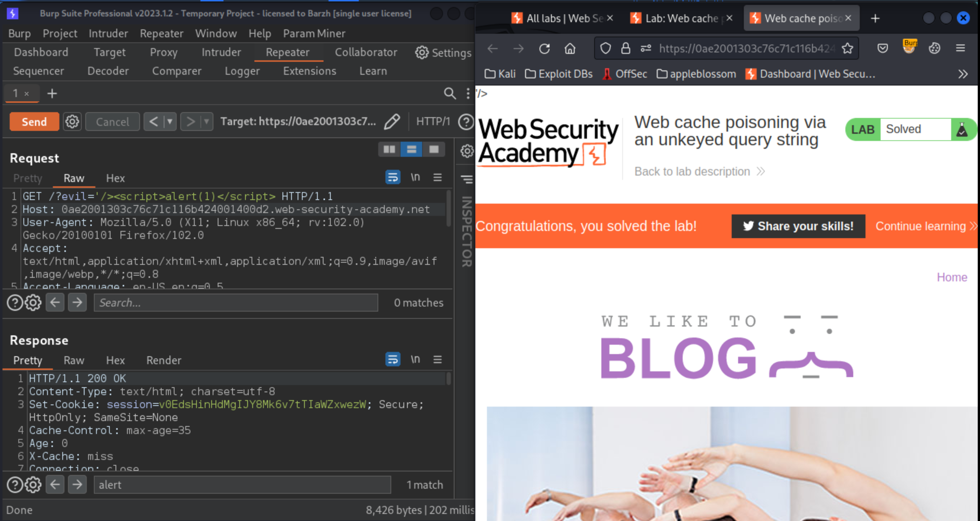The image size is (980, 521).
Task: Toggle word wrap in Request panel
Action: (x=393, y=178)
